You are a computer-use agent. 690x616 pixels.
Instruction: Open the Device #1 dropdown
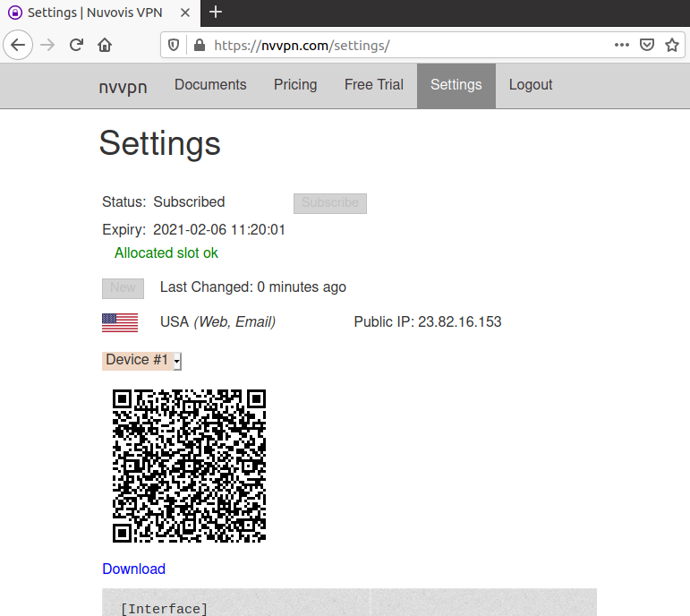coord(141,361)
